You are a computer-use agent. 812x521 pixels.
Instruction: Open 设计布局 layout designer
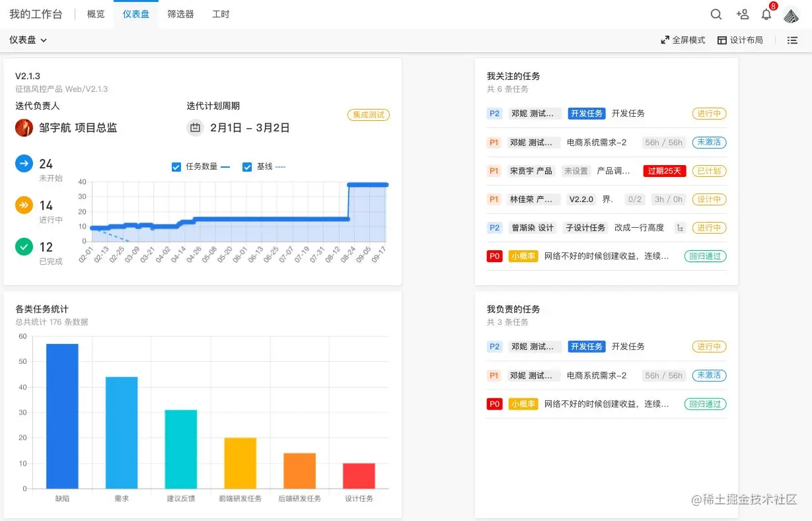(740, 40)
